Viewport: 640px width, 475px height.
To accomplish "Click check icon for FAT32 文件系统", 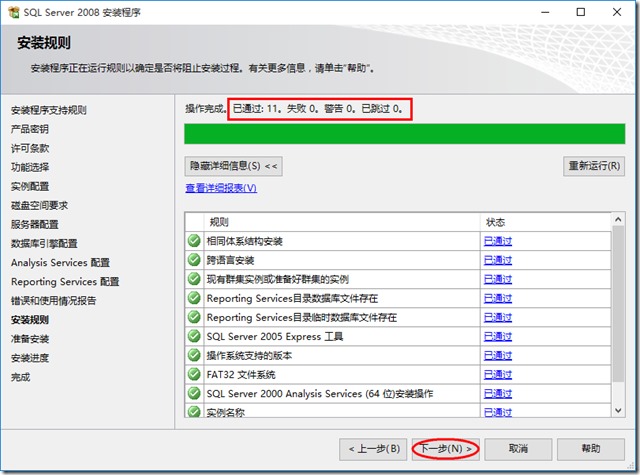I will click(194, 374).
